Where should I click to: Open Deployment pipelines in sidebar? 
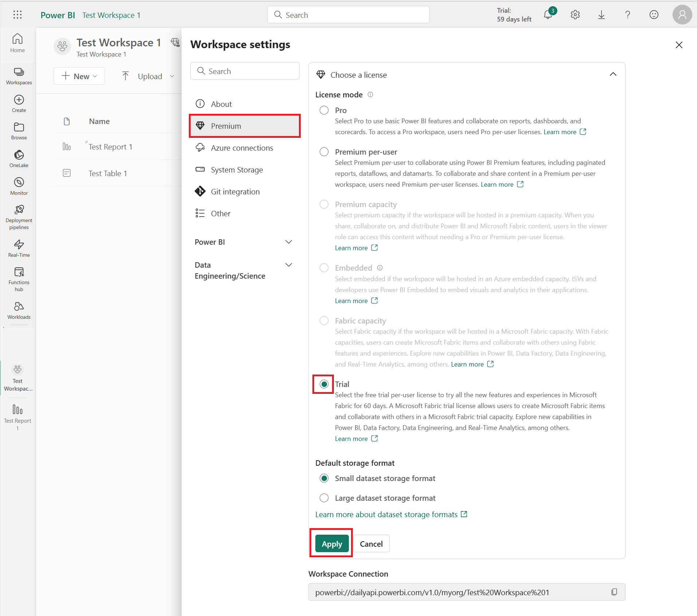coord(19,217)
